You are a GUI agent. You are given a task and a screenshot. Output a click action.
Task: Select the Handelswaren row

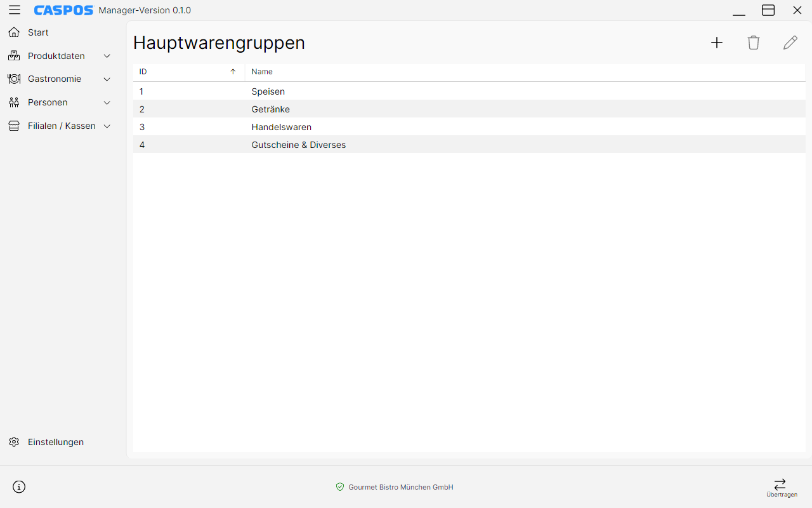tap(469, 127)
